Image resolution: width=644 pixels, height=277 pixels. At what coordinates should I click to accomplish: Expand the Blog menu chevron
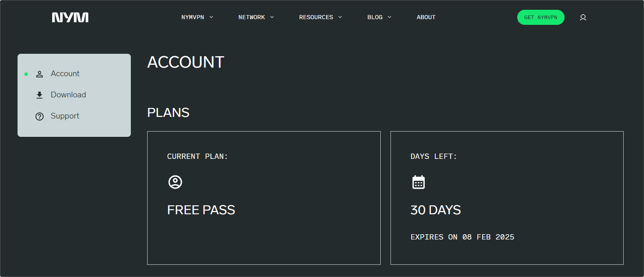(389, 17)
